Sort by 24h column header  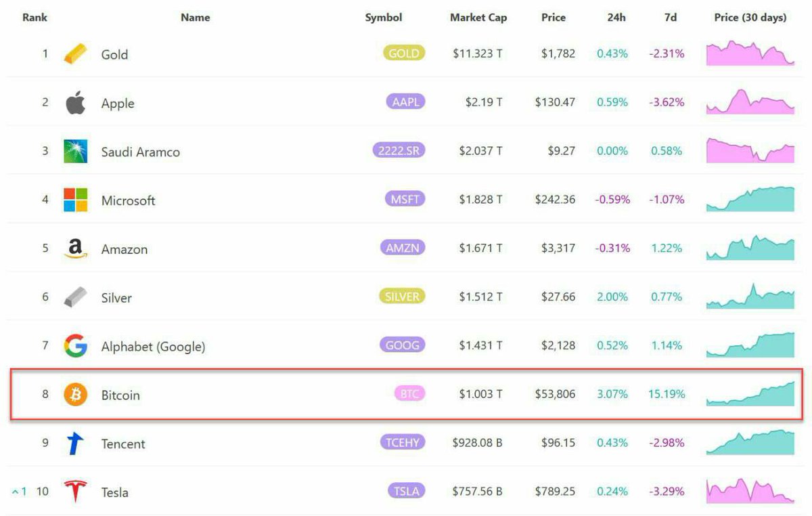click(616, 18)
